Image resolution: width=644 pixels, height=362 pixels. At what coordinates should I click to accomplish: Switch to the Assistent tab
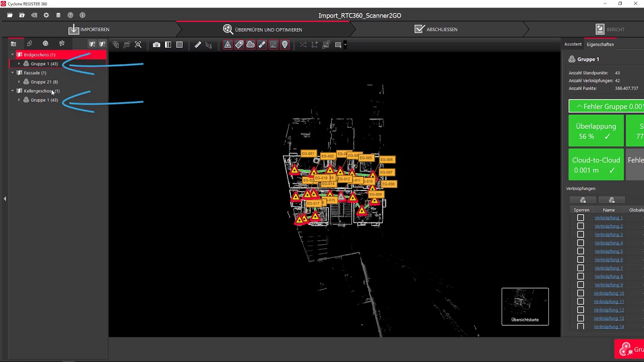point(573,44)
